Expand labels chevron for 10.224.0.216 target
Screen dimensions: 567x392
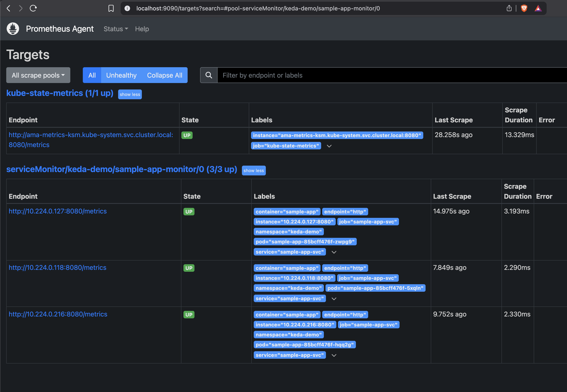(334, 355)
